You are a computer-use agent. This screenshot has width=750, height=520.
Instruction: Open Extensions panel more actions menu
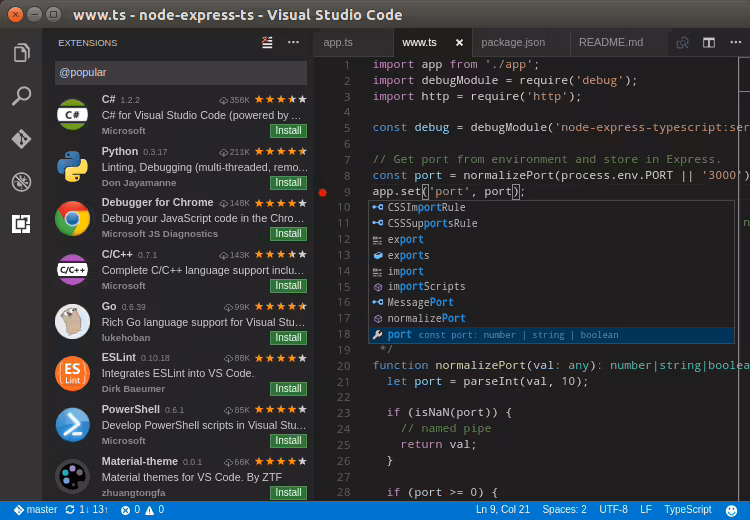tap(293, 43)
